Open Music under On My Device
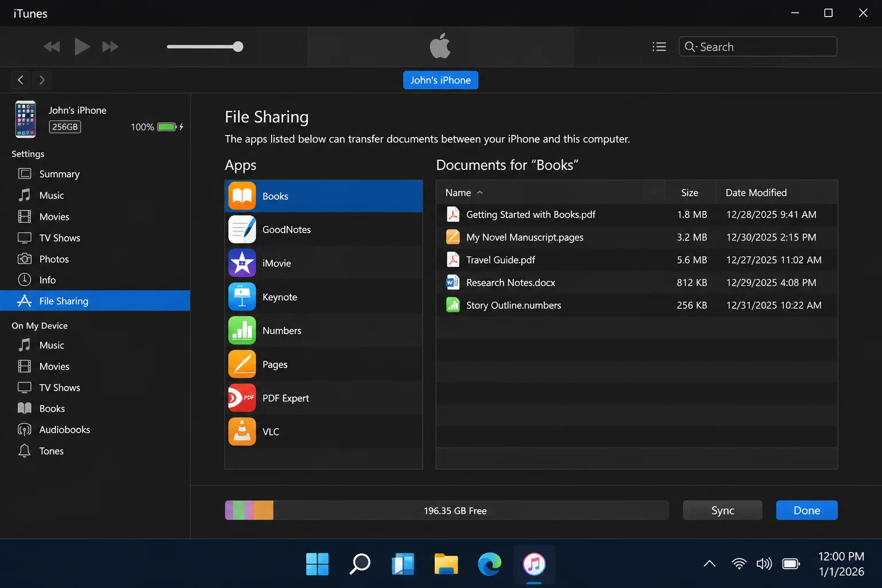The width and height of the screenshot is (882, 588). (95, 345)
